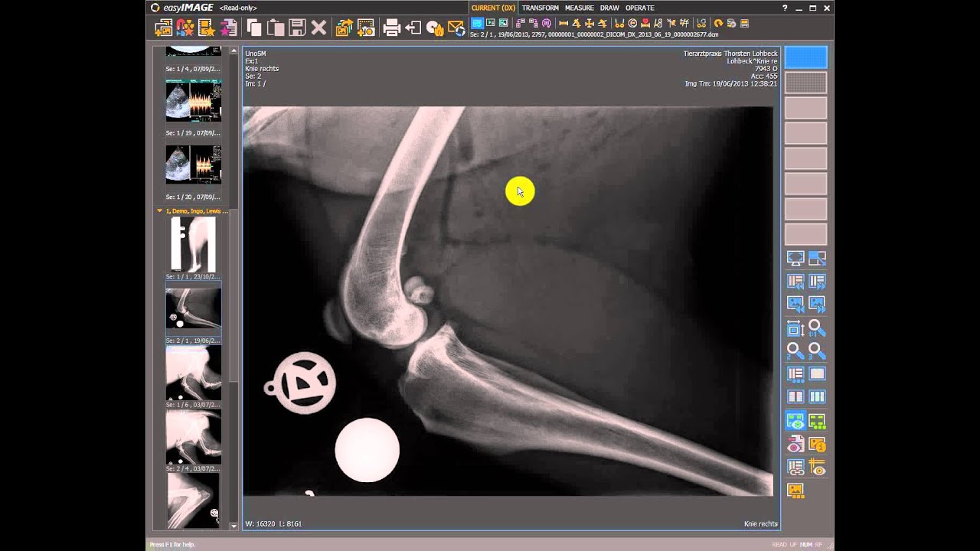
Task: Click the capture screenshot camera icon
Action: pos(366,28)
